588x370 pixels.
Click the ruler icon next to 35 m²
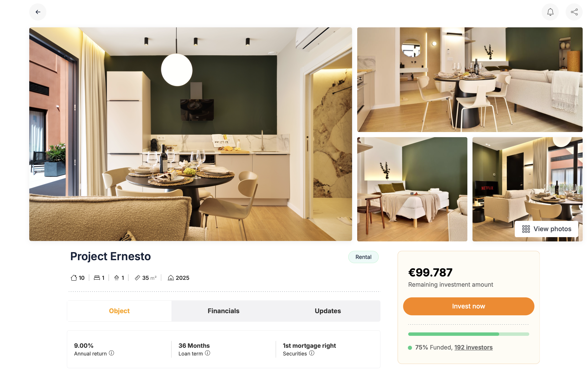pyautogui.click(x=137, y=278)
